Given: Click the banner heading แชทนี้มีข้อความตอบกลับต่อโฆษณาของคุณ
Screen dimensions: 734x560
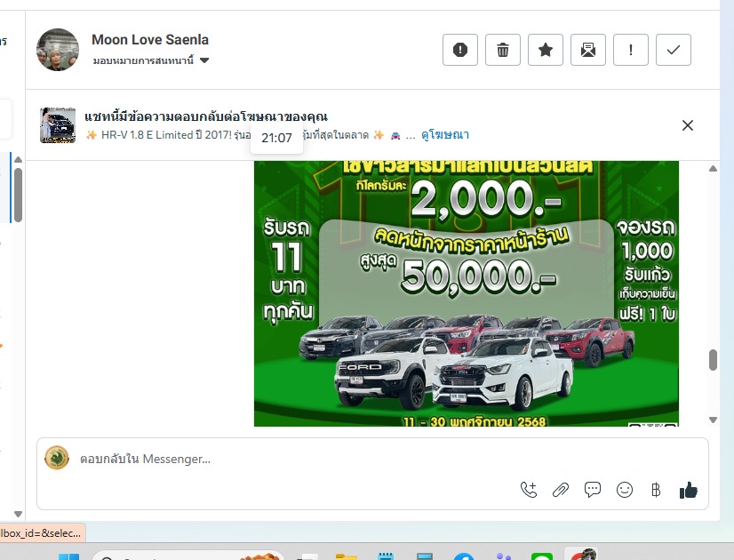Looking at the screenshot, I should [x=206, y=116].
